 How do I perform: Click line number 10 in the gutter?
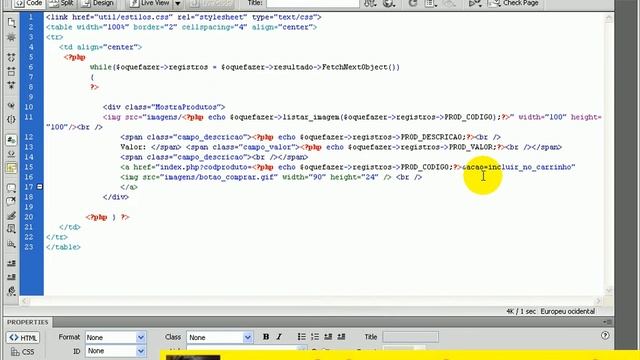pyautogui.click(x=29, y=107)
